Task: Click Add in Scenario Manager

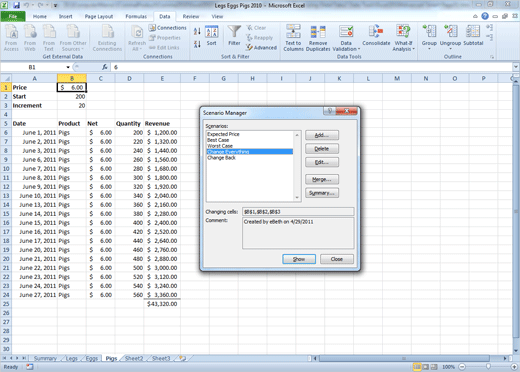Action: click(x=322, y=135)
